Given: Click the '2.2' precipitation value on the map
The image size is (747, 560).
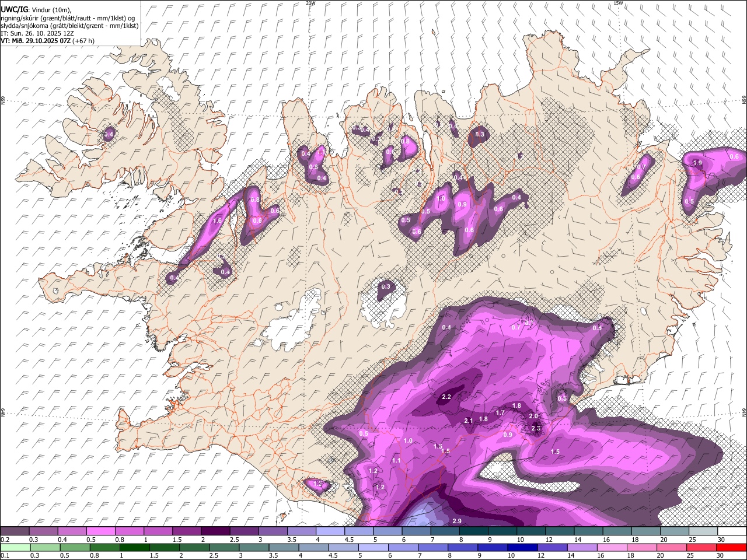Looking at the screenshot, I should click(446, 397).
